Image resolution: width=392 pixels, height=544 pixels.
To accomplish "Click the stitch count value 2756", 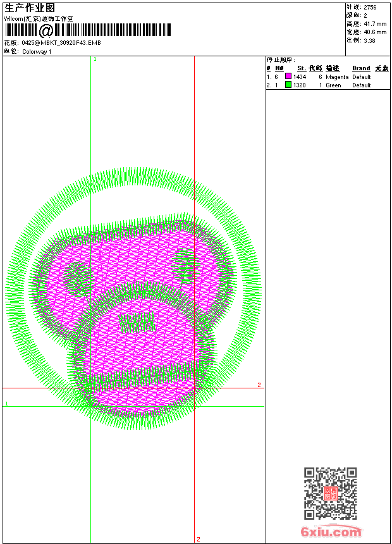I will 370,7.
